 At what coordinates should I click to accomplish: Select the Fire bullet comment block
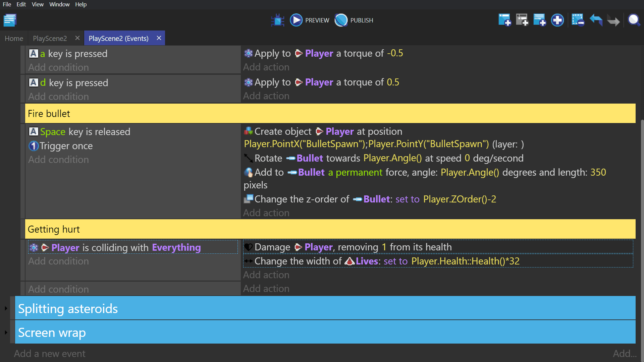(x=330, y=114)
